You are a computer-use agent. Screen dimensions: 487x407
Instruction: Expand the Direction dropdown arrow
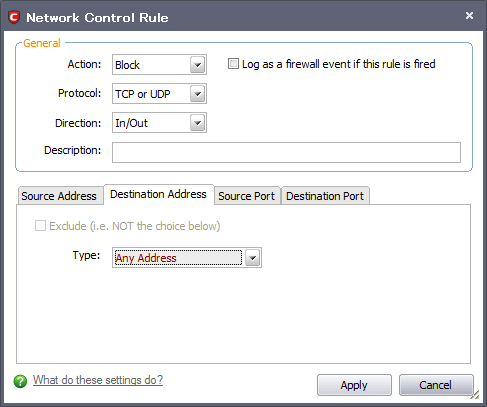pos(197,123)
